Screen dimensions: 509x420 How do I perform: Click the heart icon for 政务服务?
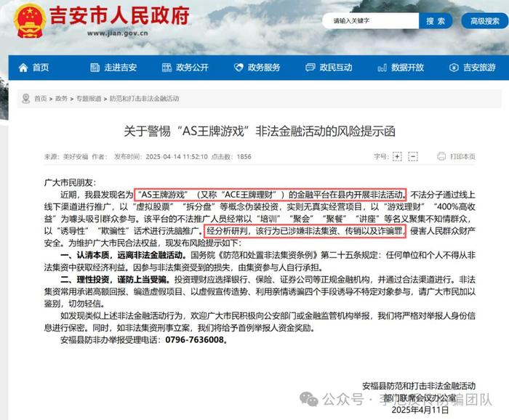[239, 68]
